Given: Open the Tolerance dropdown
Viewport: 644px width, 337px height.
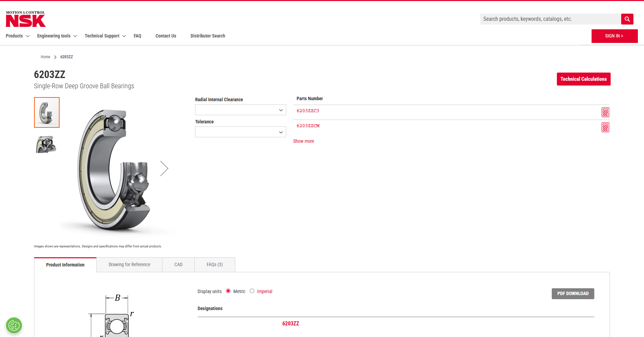Looking at the screenshot, I should pyautogui.click(x=240, y=132).
